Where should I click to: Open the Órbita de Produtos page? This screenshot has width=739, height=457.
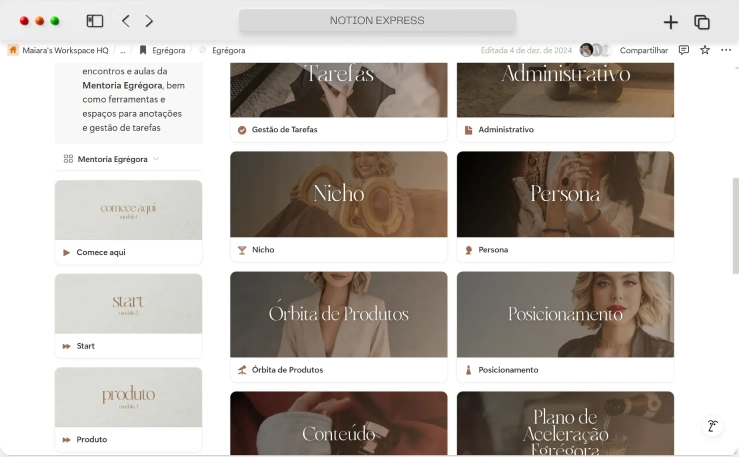pos(286,370)
